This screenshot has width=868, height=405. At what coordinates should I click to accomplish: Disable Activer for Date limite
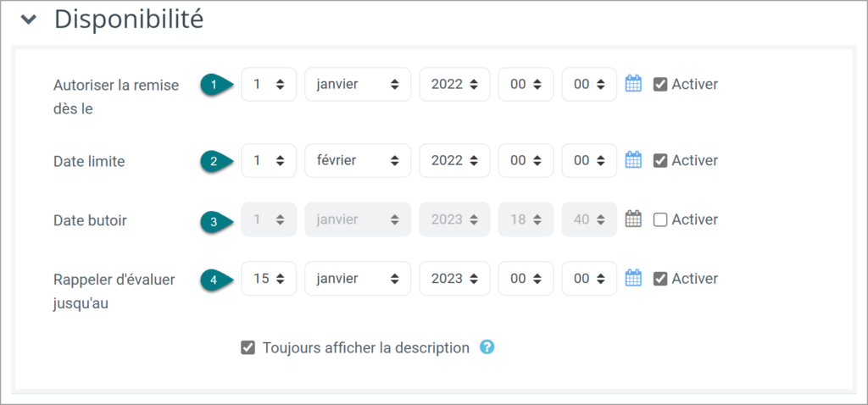[x=659, y=160]
